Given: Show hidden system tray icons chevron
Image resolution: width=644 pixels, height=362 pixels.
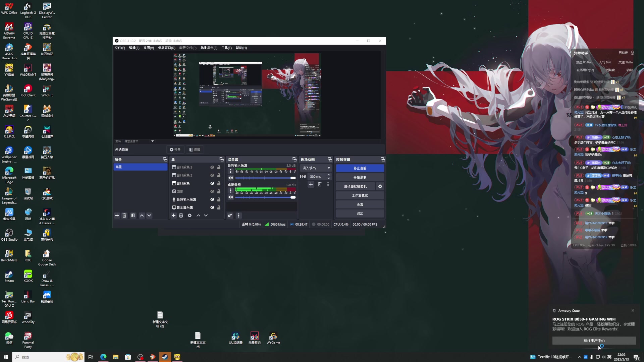Looking at the screenshot, I should click(x=579, y=357).
